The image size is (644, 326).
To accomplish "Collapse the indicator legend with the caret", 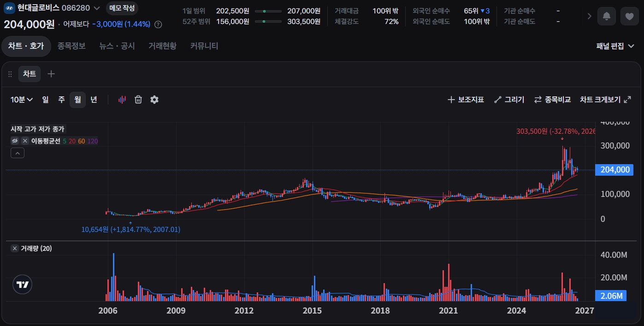I will pyautogui.click(x=18, y=154).
